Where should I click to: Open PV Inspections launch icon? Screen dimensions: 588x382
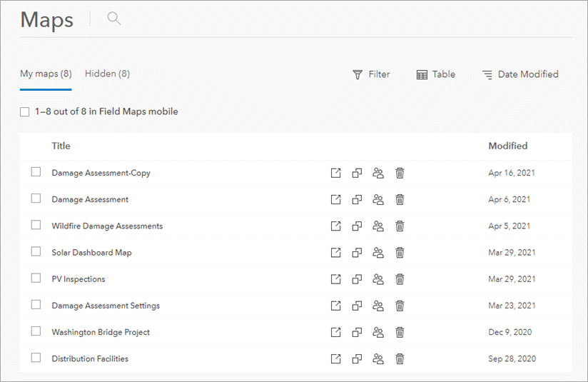pos(335,279)
